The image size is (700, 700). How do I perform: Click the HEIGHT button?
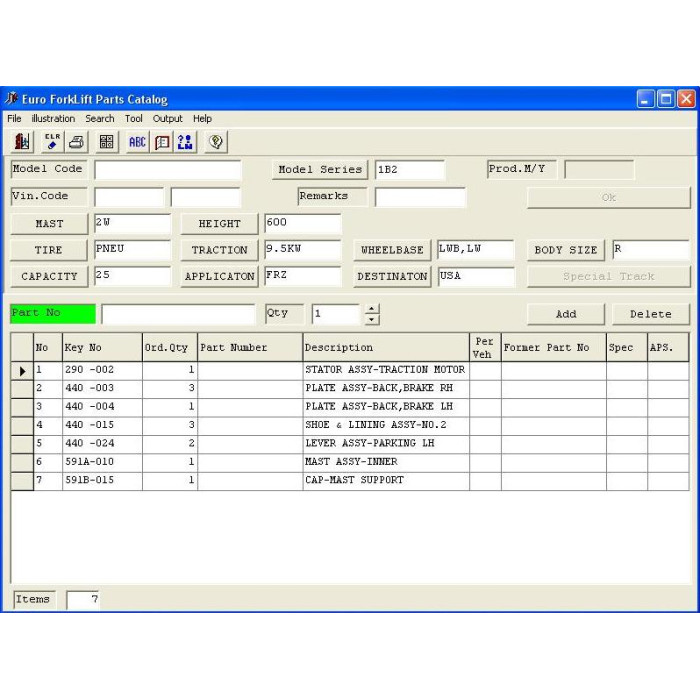tap(219, 224)
